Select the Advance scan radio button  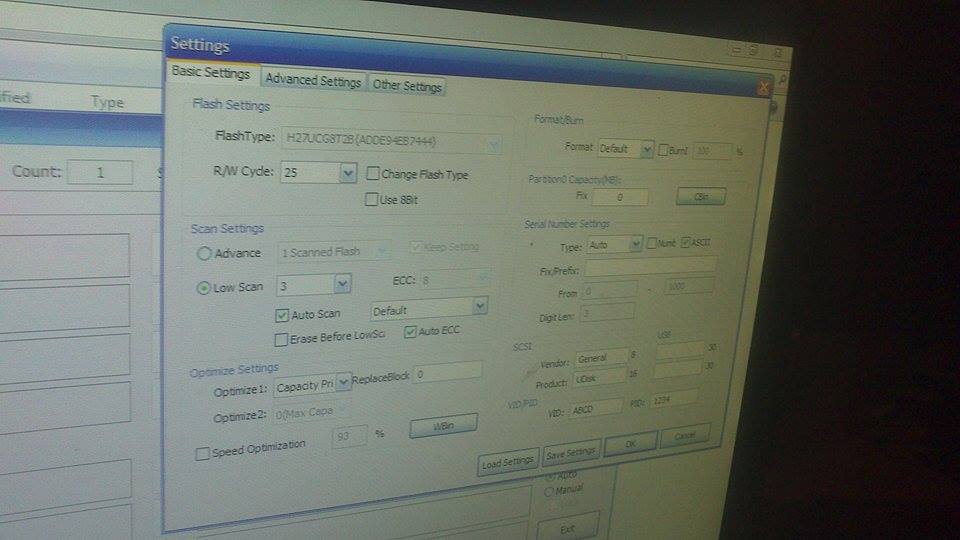(x=204, y=253)
